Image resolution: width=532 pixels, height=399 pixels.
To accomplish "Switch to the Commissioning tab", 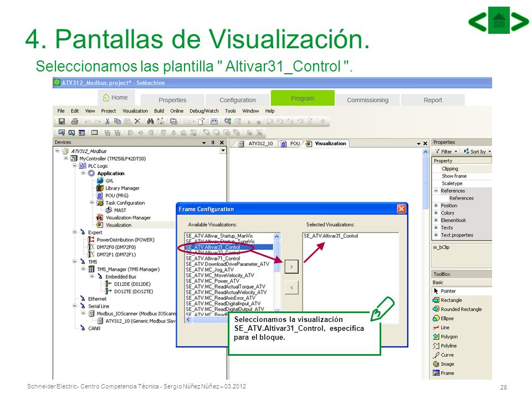I will pos(367,100).
